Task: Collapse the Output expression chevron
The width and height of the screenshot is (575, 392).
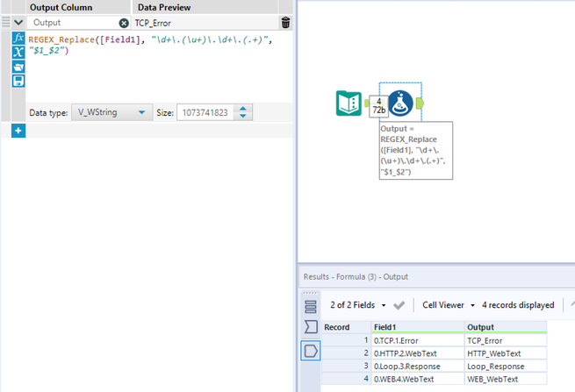Action: (x=18, y=23)
